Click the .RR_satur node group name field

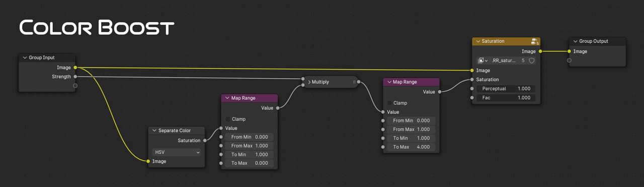tap(505, 60)
